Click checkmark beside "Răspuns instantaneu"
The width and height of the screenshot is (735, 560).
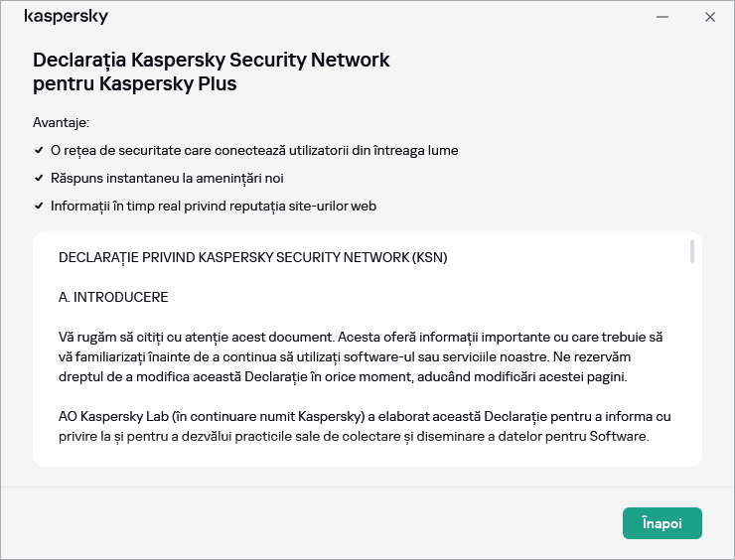point(38,179)
